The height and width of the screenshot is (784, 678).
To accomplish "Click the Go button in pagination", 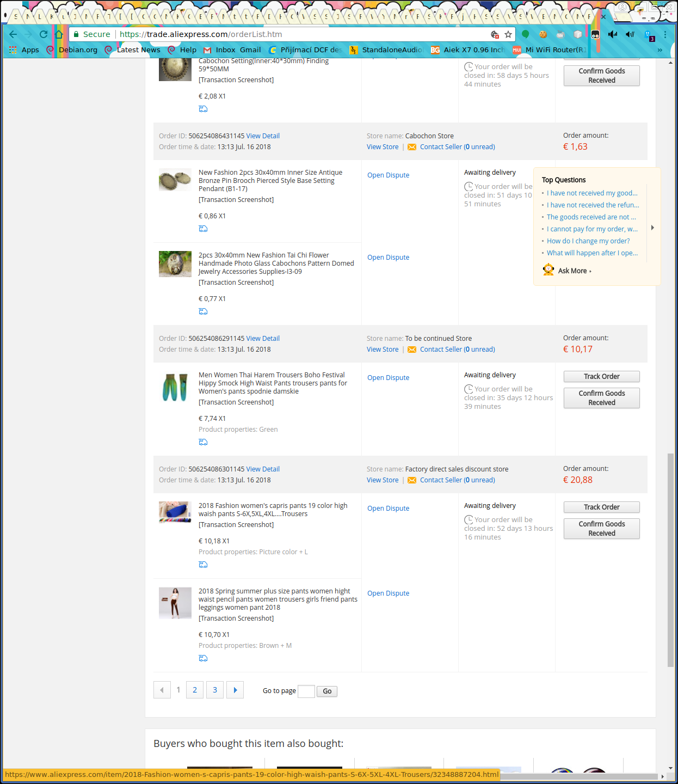I will 327,691.
